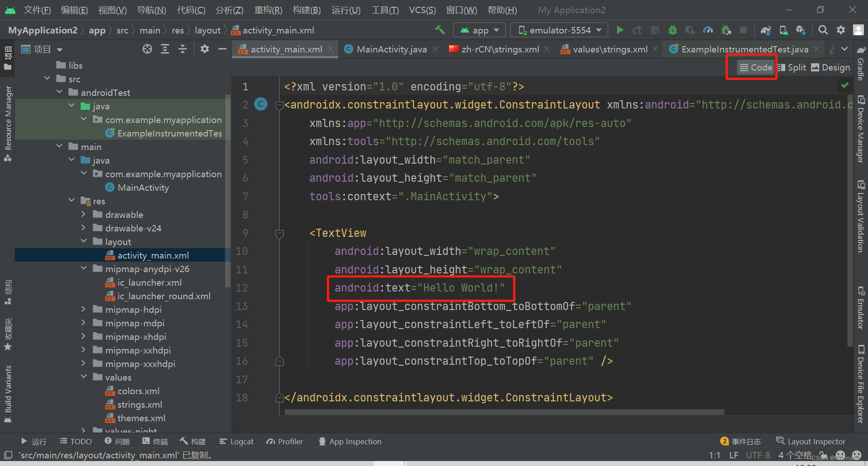
Task: Click the 'app' breadcrumb in navigation bar
Action: coord(97,30)
